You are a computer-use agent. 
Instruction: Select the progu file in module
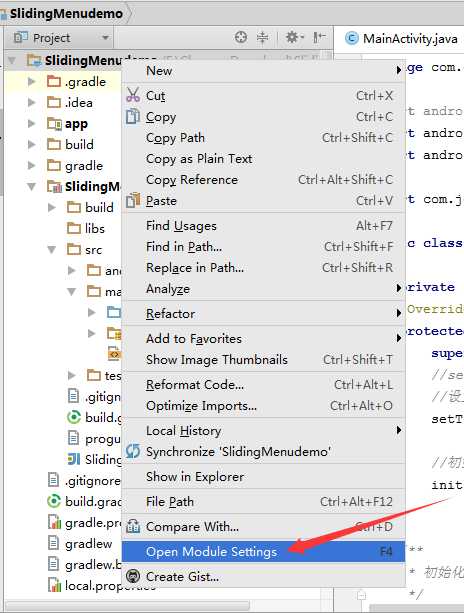point(94,438)
